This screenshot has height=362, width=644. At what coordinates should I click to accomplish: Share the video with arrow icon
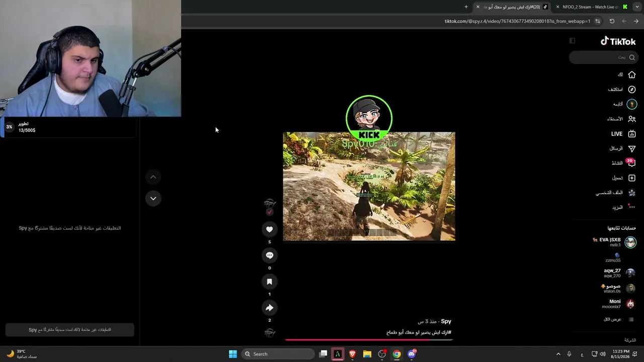click(270, 308)
